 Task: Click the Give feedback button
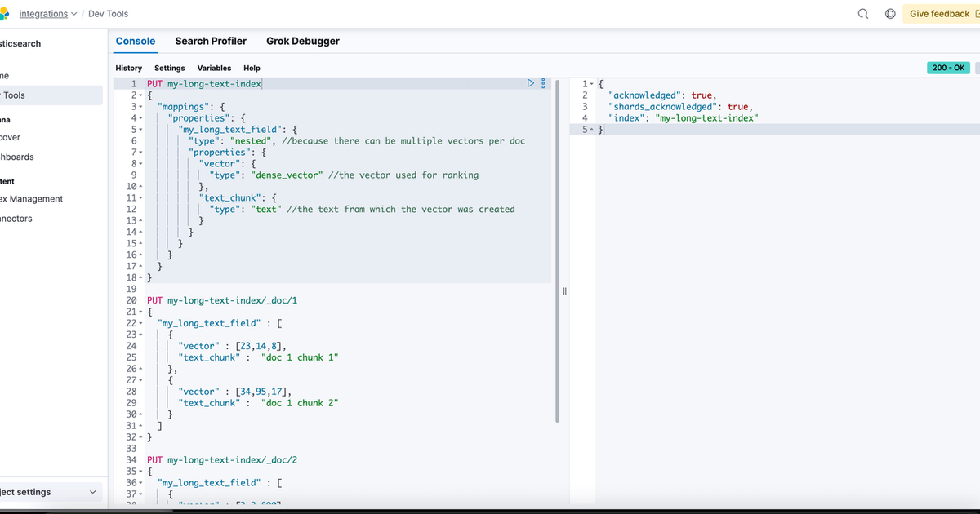(x=941, y=14)
